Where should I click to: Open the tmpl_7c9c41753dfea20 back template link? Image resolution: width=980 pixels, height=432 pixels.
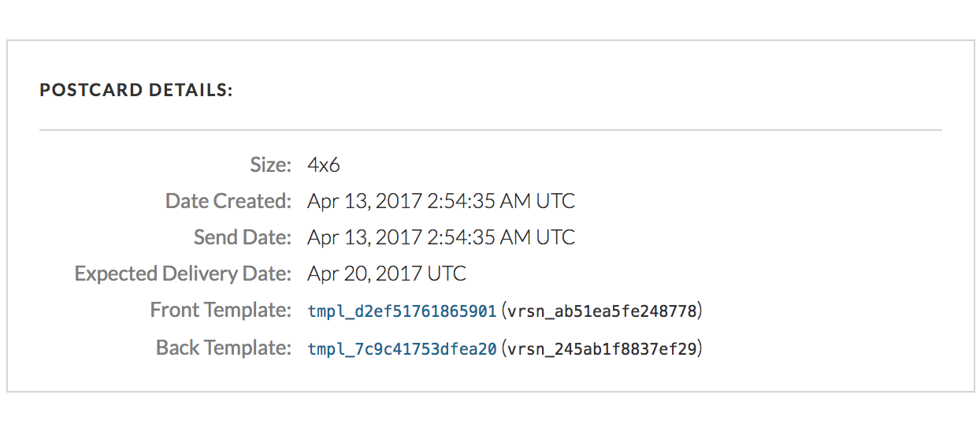click(x=402, y=348)
